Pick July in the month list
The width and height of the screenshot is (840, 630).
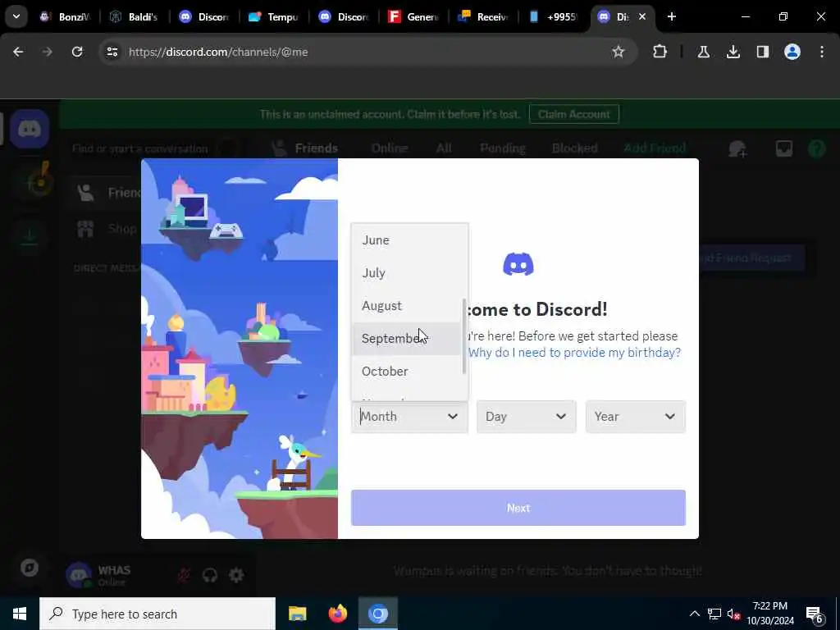coord(407,272)
